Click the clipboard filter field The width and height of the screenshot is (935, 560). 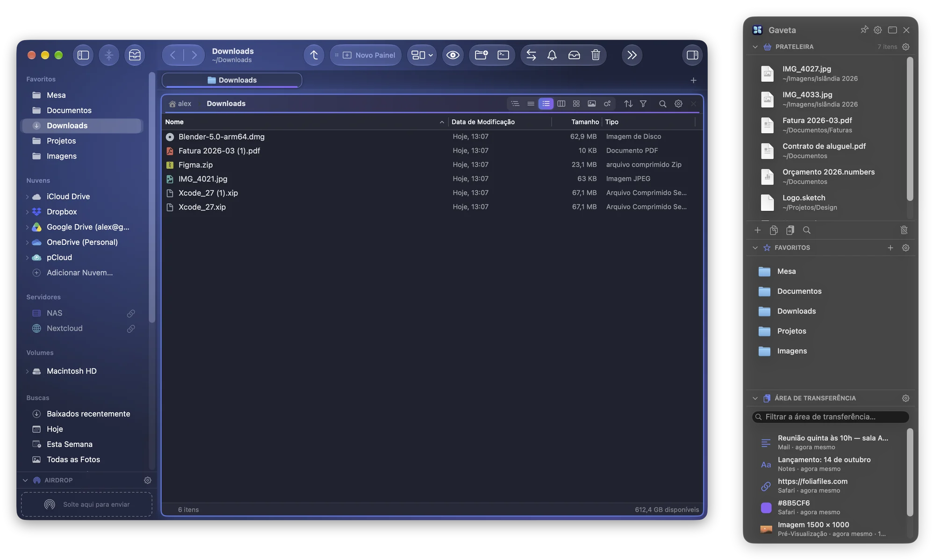830,416
